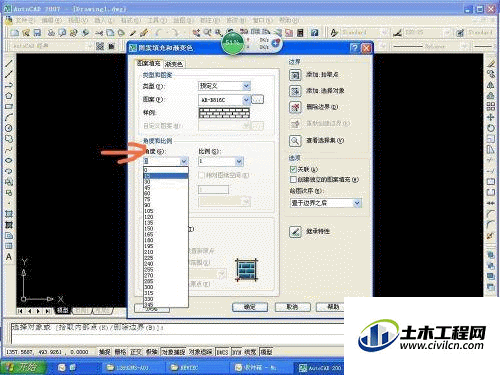Click the dialog help question-mark button

click(x=355, y=48)
